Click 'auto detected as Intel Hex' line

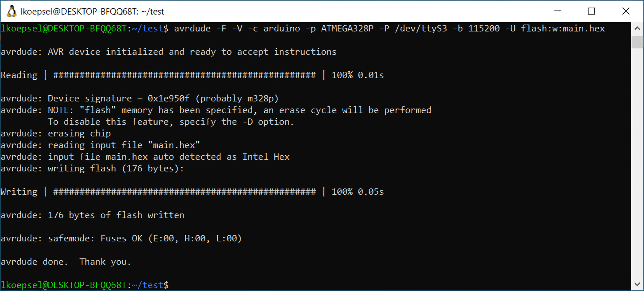pyautogui.click(x=145, y=157)
